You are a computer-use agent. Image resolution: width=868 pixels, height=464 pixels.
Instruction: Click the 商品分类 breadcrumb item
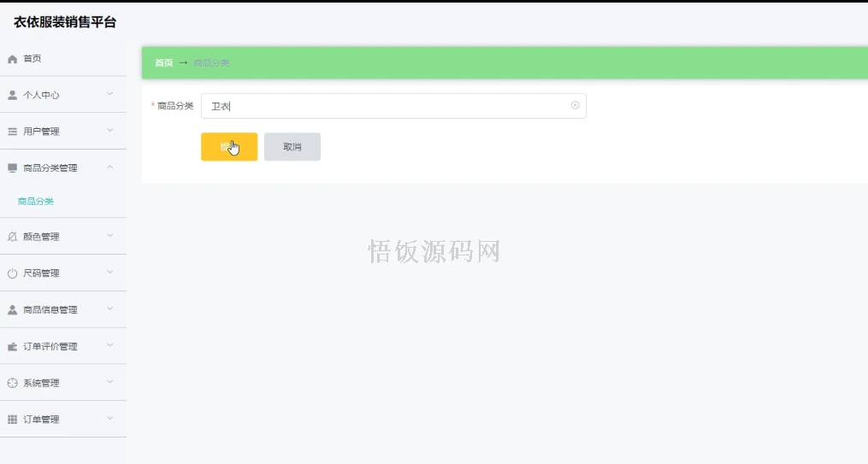[211, 63]
